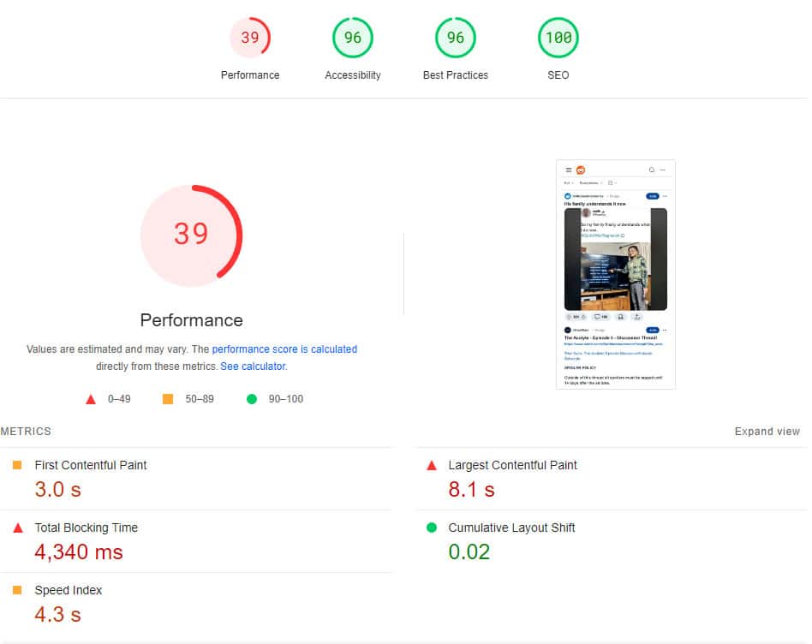Image resolution: width=812 pixels, height=644 pixels.
Task: Expand the Largest Contentful Paint metric row
Action: click(512, 465)
